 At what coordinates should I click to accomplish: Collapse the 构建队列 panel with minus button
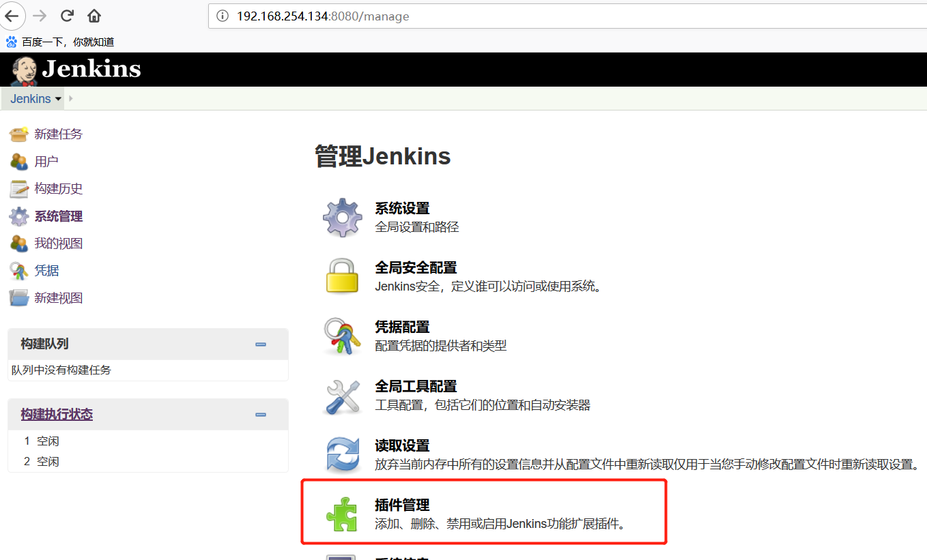pyautogui.click(x=260, y=344)
